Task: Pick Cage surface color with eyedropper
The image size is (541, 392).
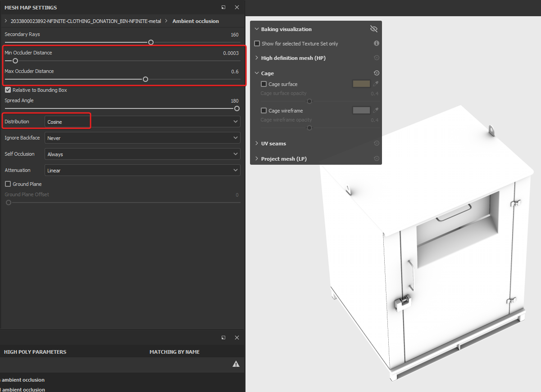Action: click(376, 84)
